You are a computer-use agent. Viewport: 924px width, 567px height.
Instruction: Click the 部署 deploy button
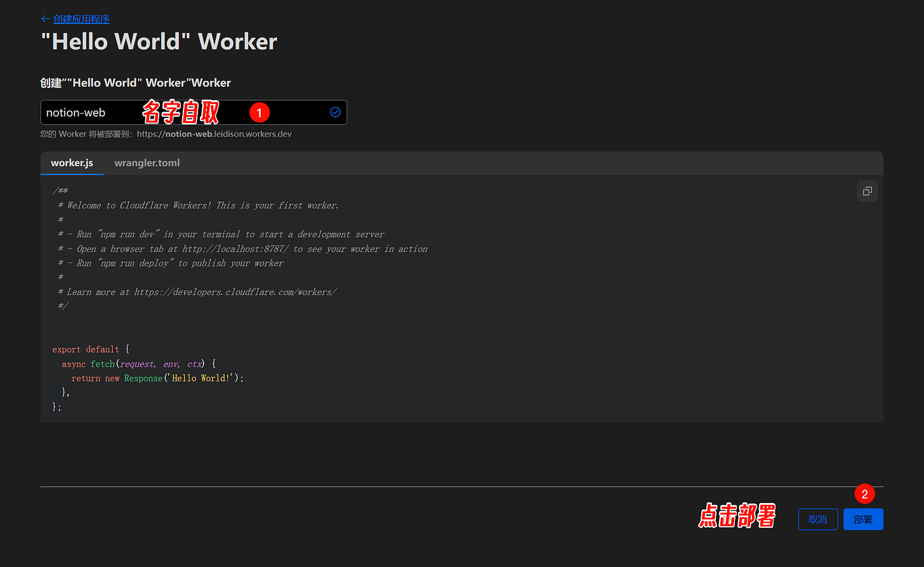pyautogui.click(x=863, y=519)
